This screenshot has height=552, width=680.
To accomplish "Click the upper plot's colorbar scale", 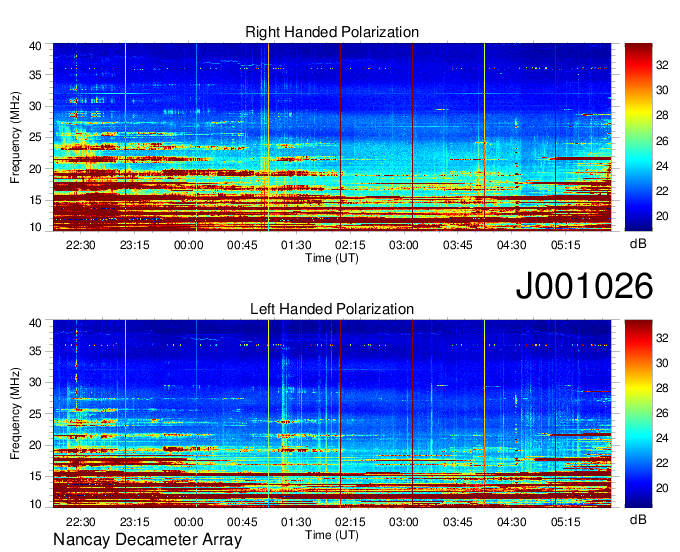I will click(x=638, y=137).
